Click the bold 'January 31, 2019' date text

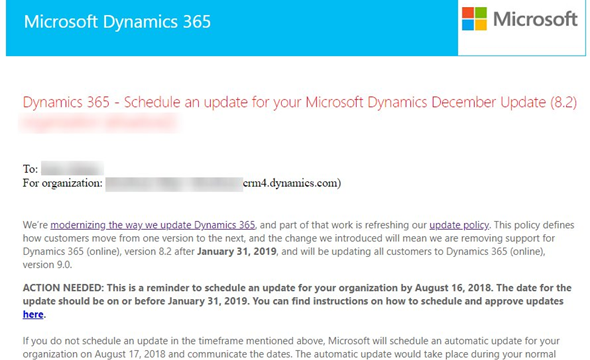[x=237, y=251]
